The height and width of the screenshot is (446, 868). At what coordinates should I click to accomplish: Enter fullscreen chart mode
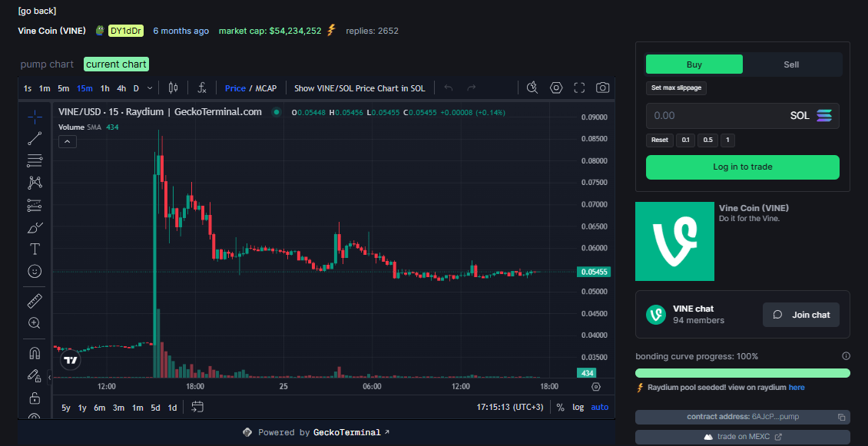[580, 88]
